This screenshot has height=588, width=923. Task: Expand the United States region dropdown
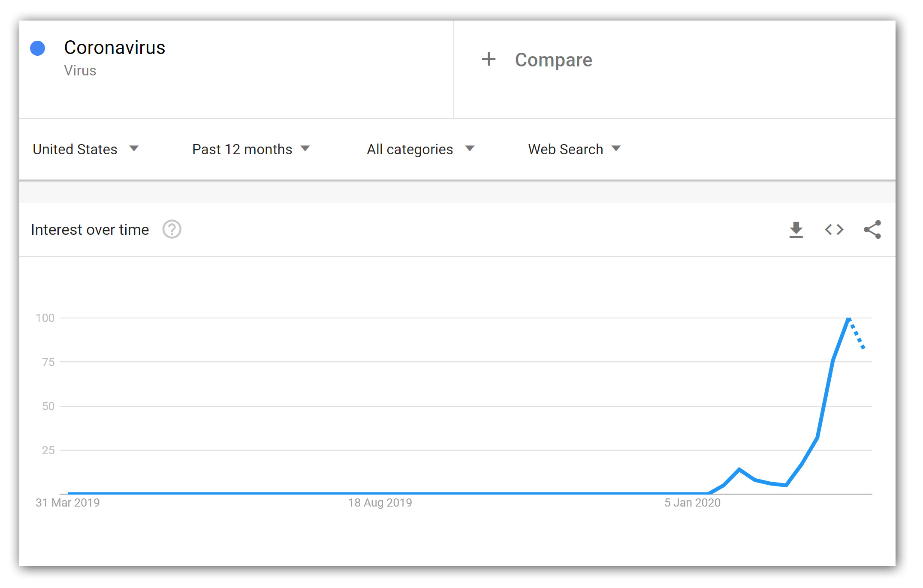[x=85, y=149]
